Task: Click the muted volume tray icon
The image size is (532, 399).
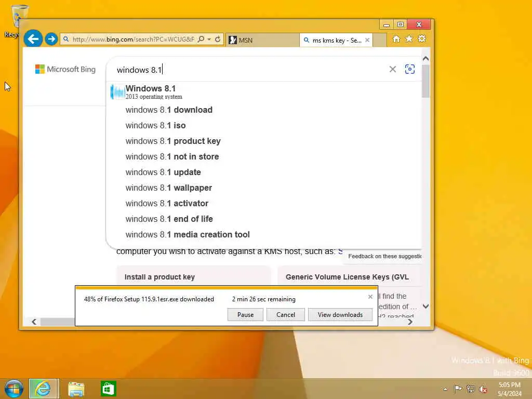Action: click(x=483, y=389)
